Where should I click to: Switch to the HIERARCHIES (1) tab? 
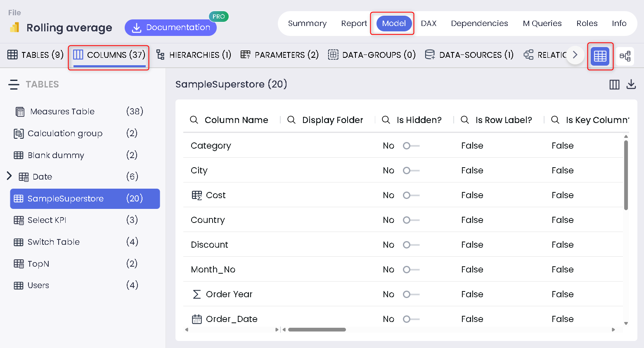point(194,55)
